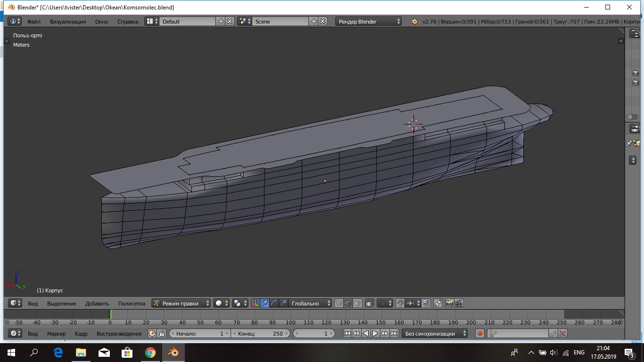
Task: Click the snap target grid icon
Action: tap(426, 304)
